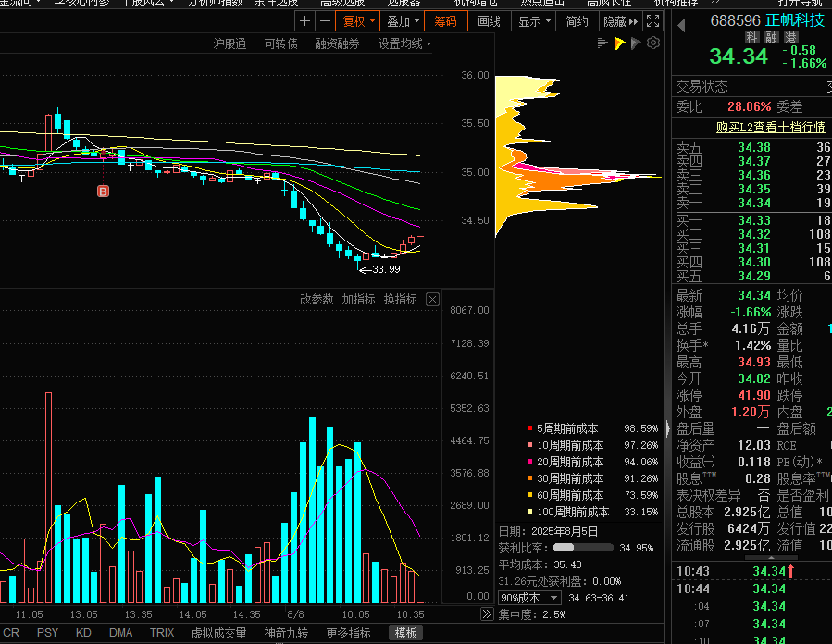Toggle 画线 drawing tools

coord(489,21)
